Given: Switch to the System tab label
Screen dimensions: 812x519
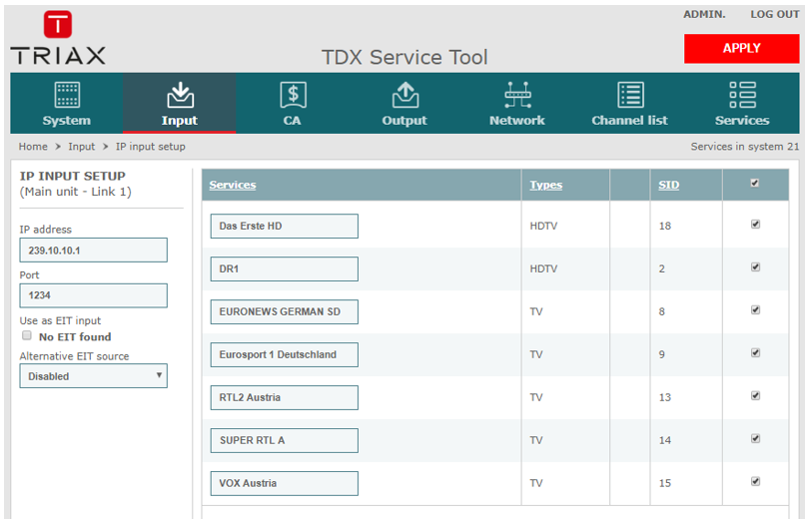Looking at the screenshot, I should [x=66, y=121].
